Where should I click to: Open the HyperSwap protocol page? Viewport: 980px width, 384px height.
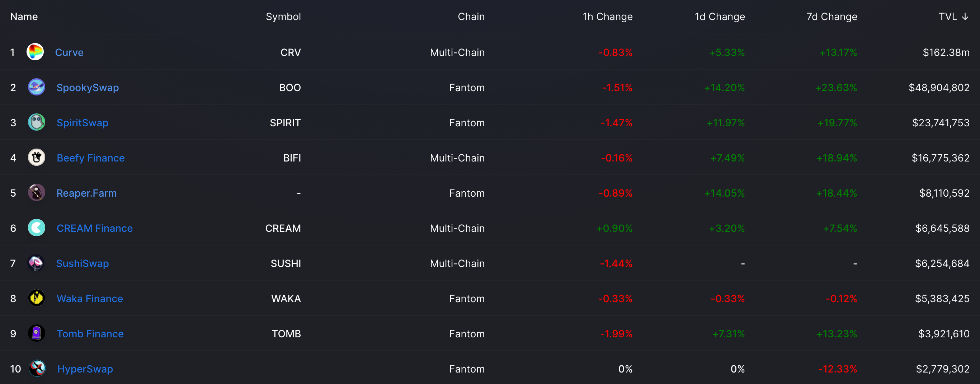click(85, 369)
